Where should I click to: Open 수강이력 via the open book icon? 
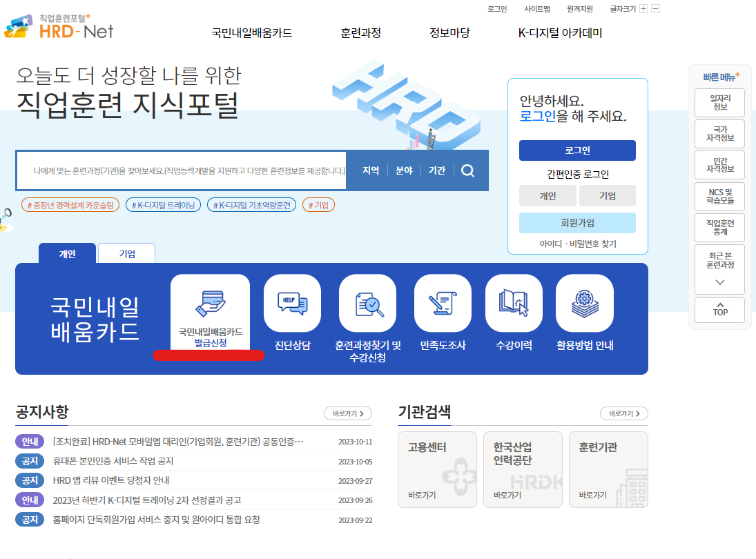coord(514,302)
